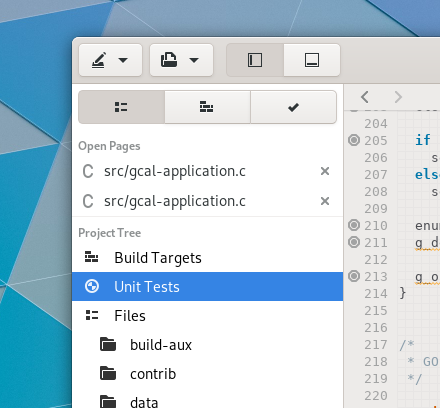Select the first src/gcal-application.c open page
The width and height of the screenshot is (440, 408).
point(207,171)
